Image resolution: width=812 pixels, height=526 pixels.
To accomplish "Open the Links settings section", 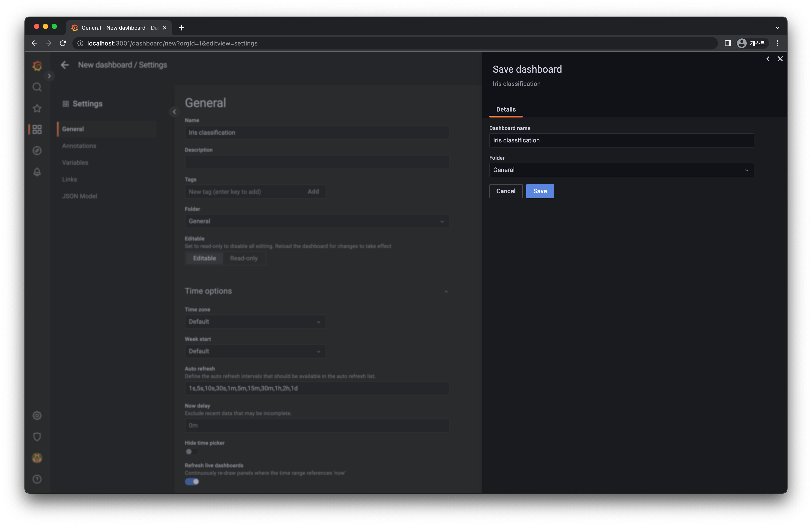I will [x=69, y=179].
